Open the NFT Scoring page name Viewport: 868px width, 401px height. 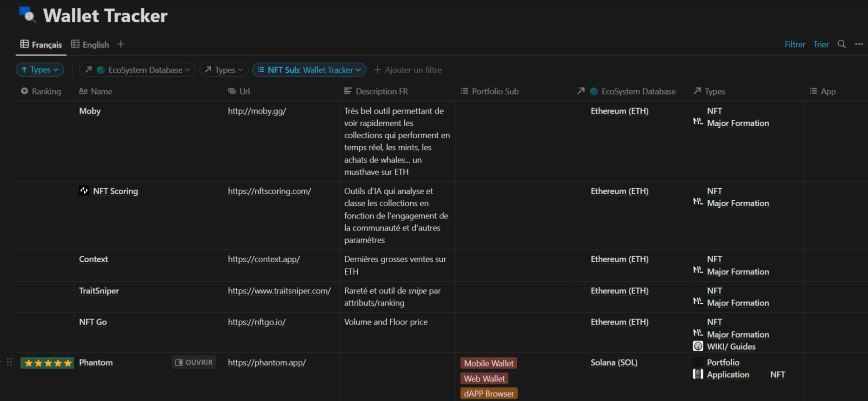[115, 191]
